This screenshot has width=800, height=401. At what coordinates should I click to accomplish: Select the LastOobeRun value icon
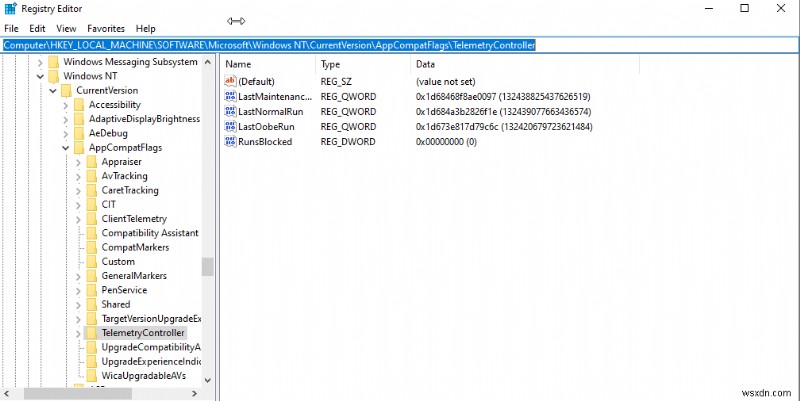[x=230, y=127]
